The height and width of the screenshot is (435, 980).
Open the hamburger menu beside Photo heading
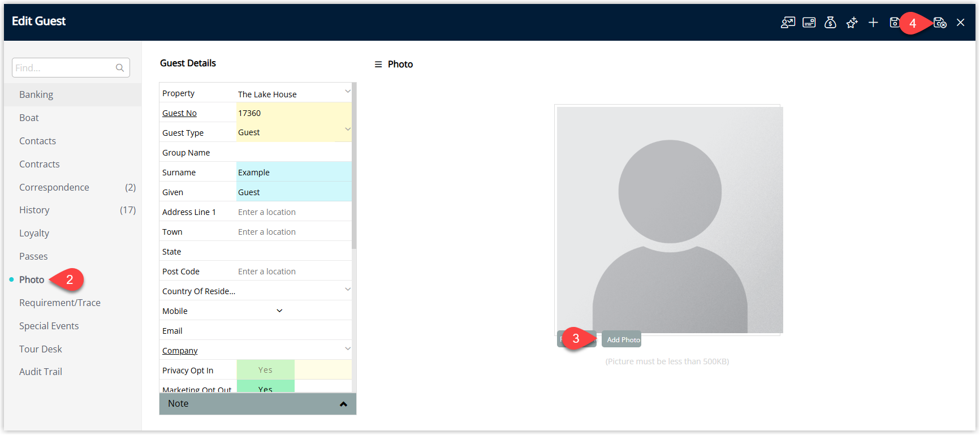(378, 64)
